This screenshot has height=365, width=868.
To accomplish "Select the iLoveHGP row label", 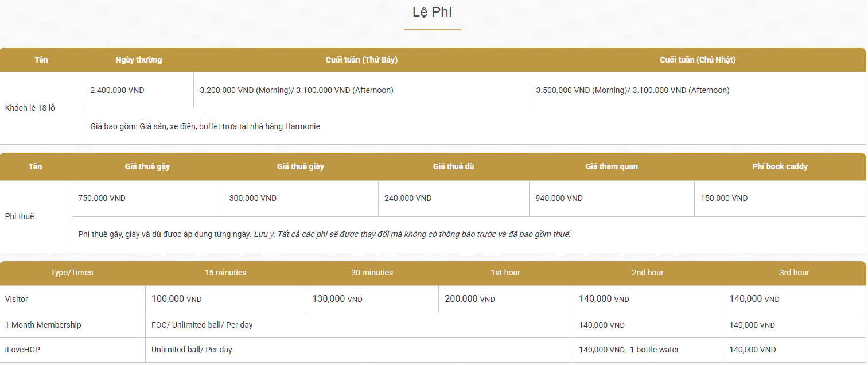I will [22, 350].
